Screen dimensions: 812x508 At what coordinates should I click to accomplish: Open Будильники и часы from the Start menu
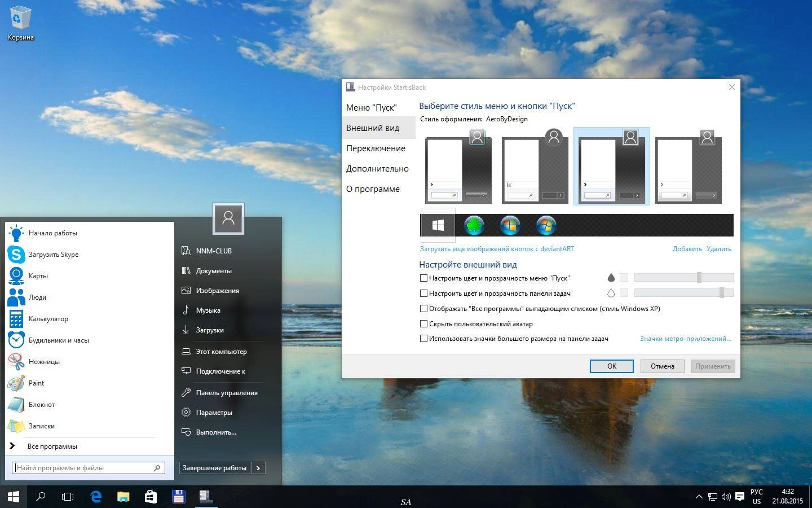coord(90,340)
